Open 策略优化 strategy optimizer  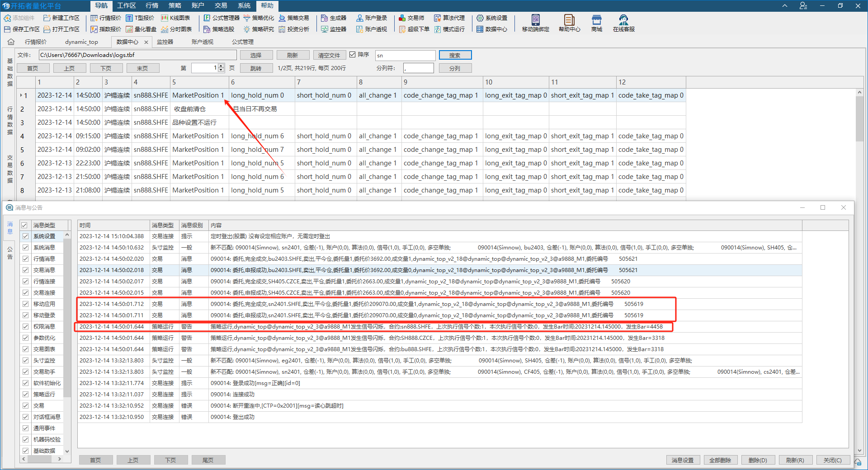pyautogui.click(x=259, y=18)
